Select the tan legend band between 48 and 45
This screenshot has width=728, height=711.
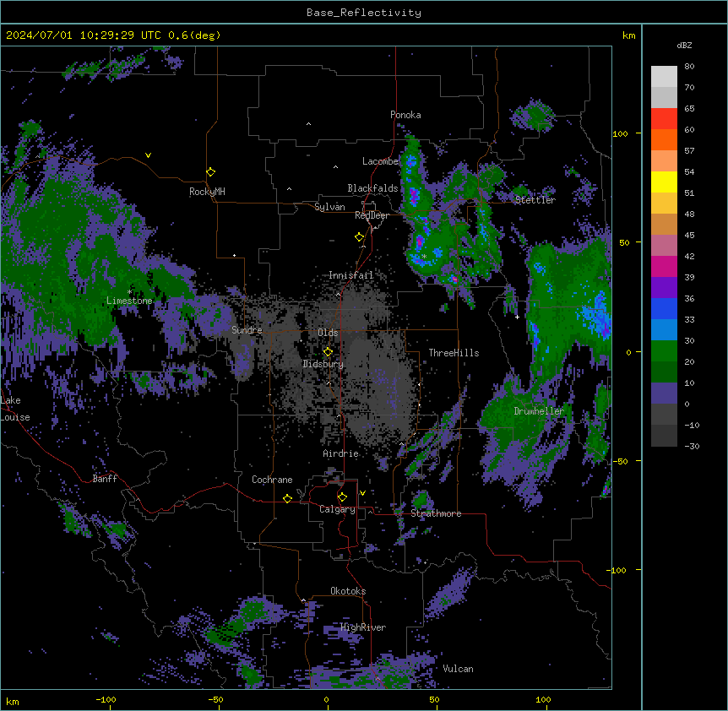coord(664,224)
